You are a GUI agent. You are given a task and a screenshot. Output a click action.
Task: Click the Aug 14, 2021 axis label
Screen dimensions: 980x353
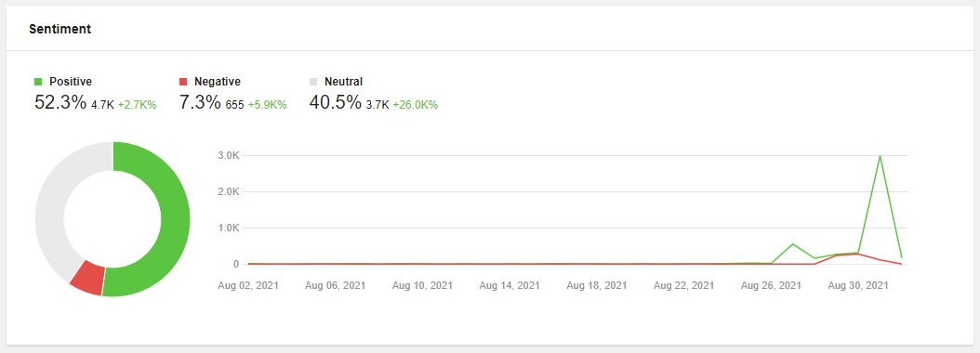(x=510, y=285)
